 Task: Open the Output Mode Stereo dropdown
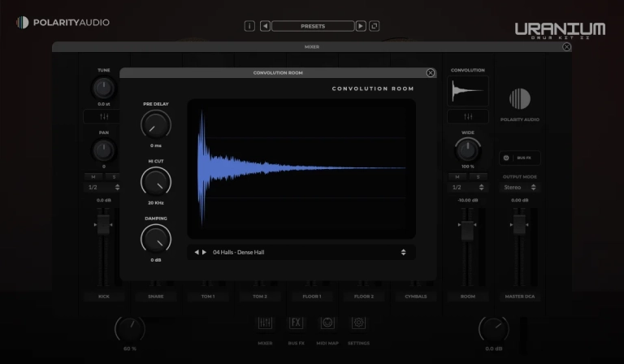pyautogui.click(x=520, y=188)
